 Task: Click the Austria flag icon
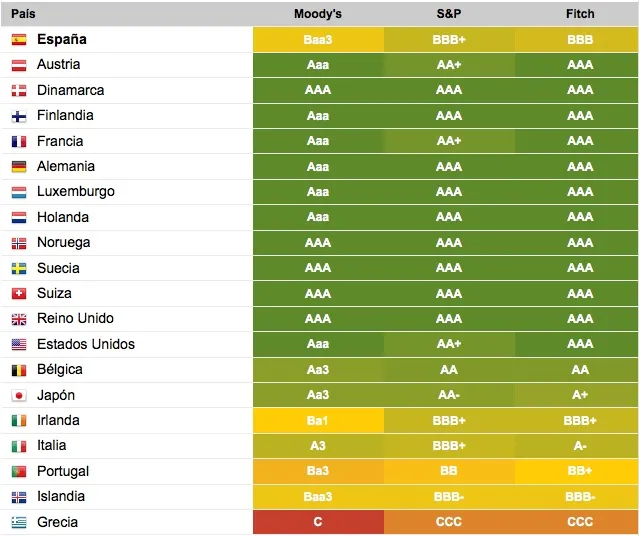click(19, 65)
